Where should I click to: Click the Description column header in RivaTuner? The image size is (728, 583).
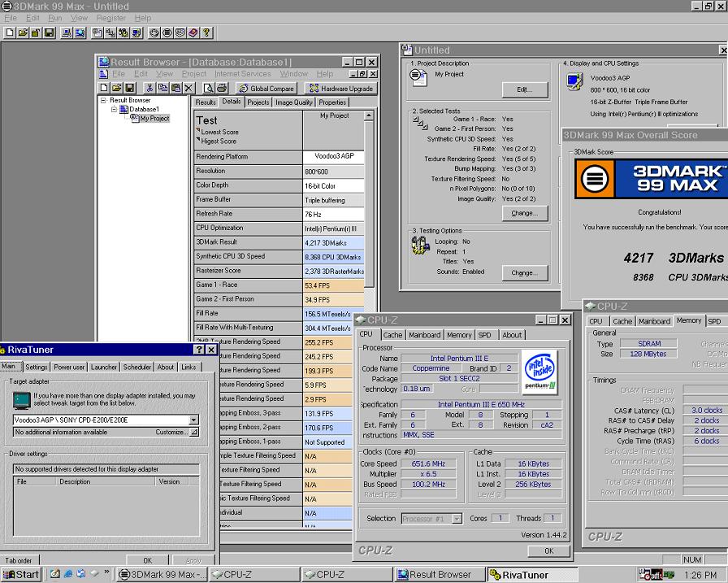[x=106, y=481]
